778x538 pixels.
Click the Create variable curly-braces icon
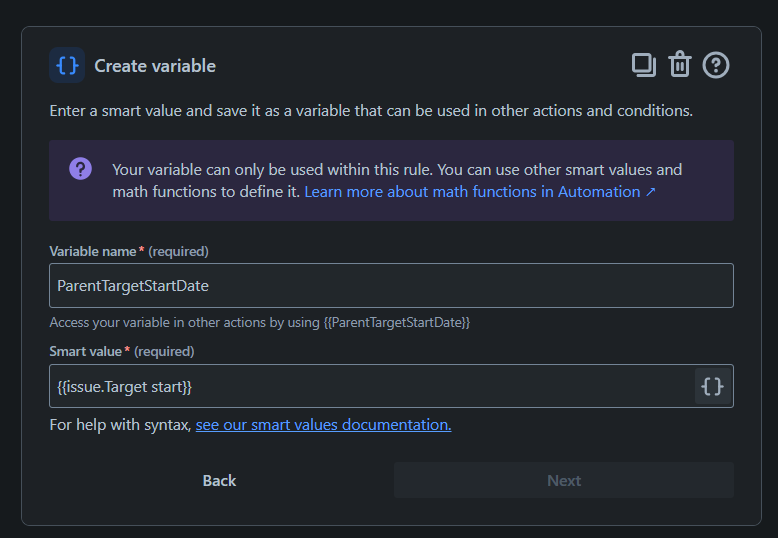click(x=67, y=66)
